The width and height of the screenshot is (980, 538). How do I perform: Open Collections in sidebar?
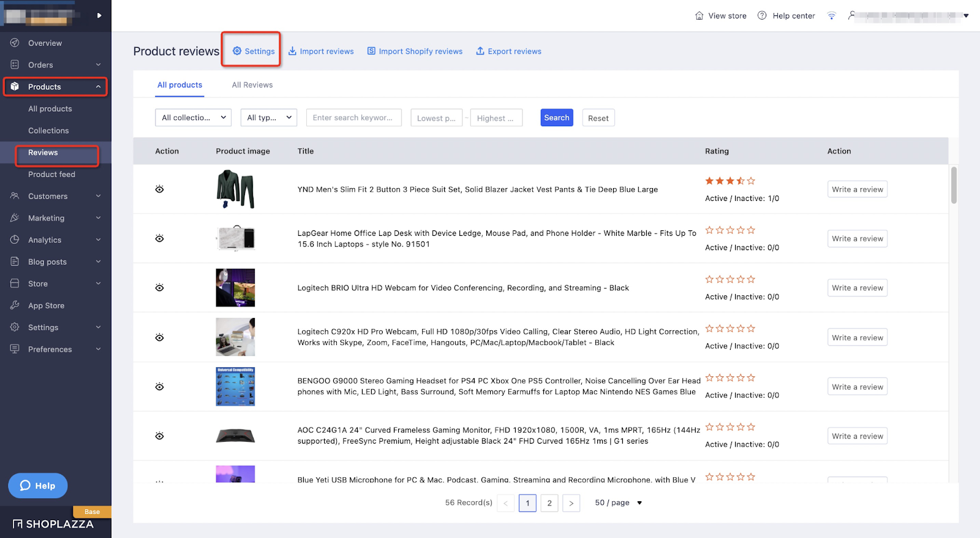click(48, 131)
